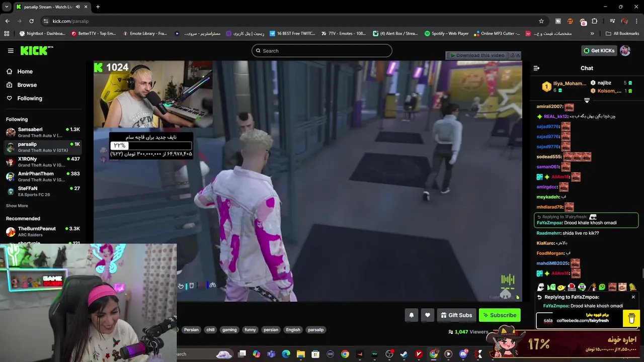Bookmark this page with star icon
Viewport: 644px width, 362px height.
541,21
